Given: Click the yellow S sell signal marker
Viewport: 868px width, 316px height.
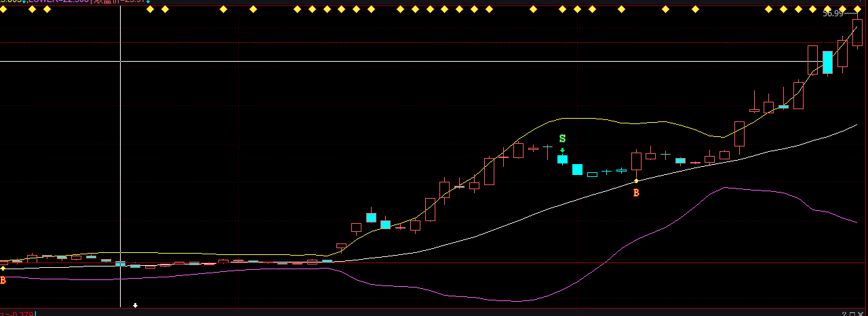Looking at the screenshot, I should [x=562, y=138].
